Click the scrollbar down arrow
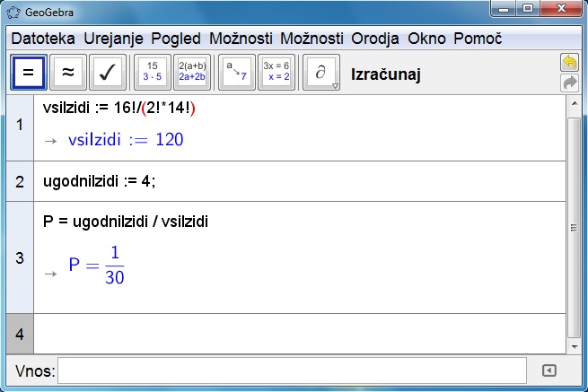This screenshot has height=392, width=588. [x=575, y=346]
